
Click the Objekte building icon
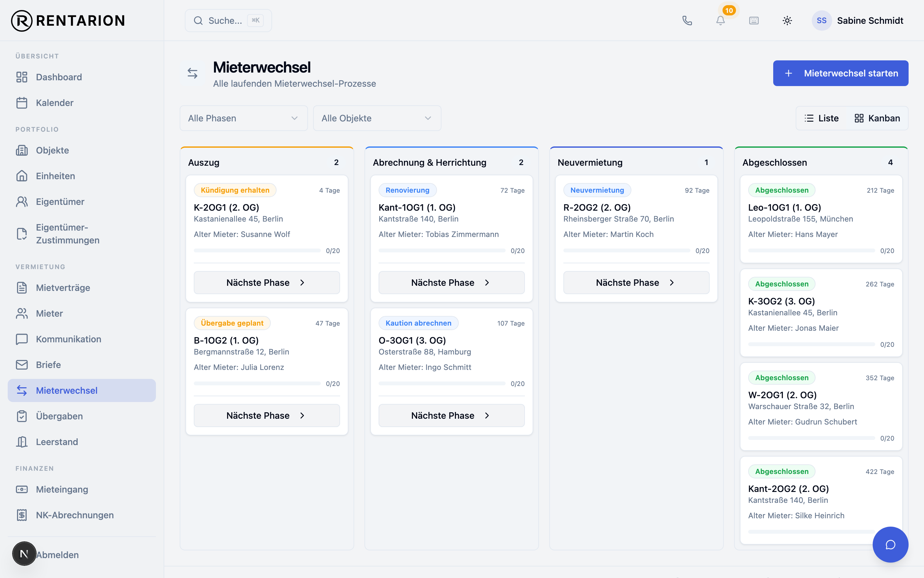(x=22, y=150)
